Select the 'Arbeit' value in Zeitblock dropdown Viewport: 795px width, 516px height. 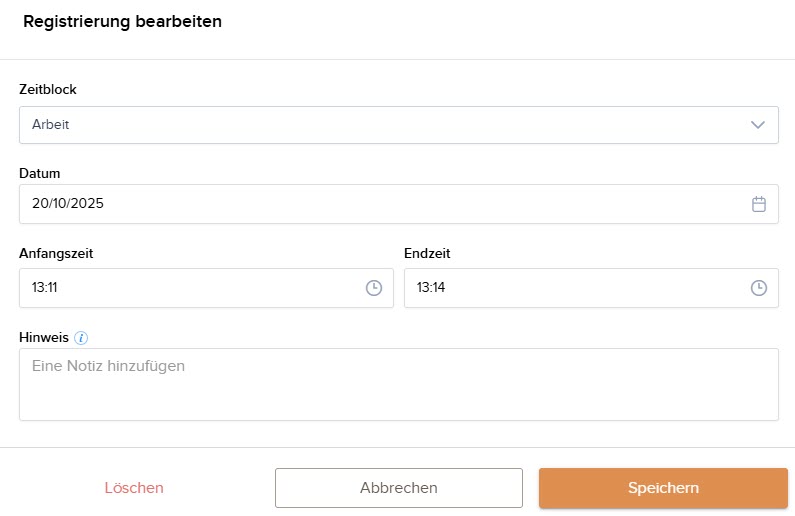51,125
